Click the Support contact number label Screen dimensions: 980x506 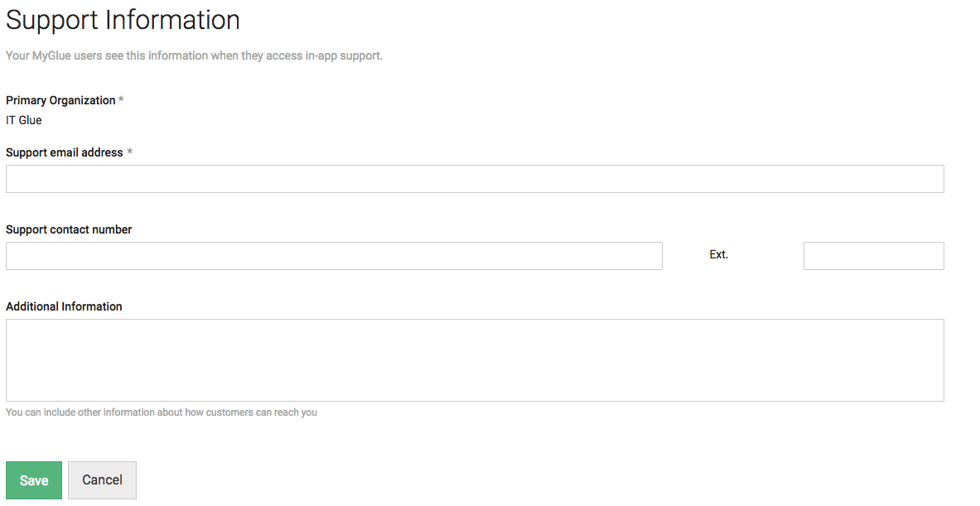click(x=69, y=229)
